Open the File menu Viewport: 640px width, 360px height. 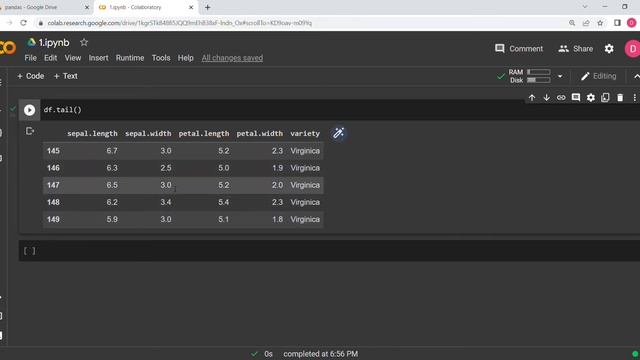pyautogui.click(x=31, y=58)
